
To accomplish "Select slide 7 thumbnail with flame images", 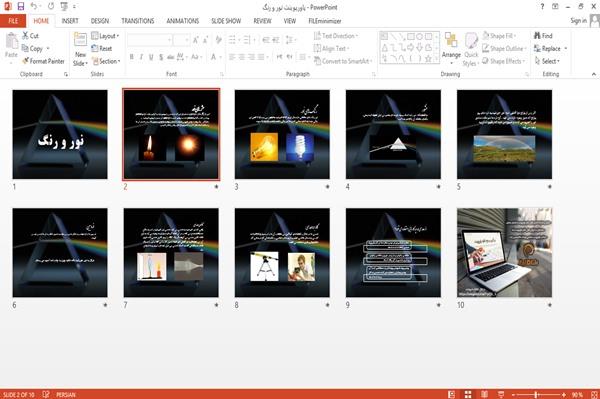I will click(x=171, y=252).
